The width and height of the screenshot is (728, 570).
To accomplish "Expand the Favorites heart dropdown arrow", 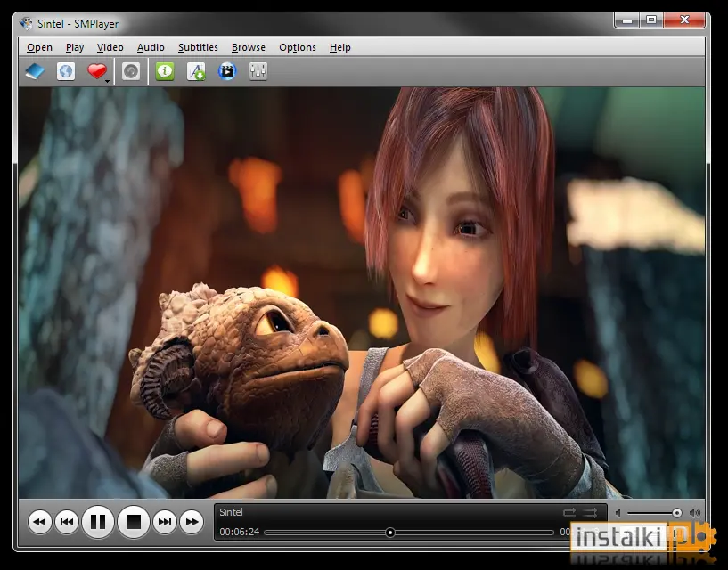I will [108, 82].
